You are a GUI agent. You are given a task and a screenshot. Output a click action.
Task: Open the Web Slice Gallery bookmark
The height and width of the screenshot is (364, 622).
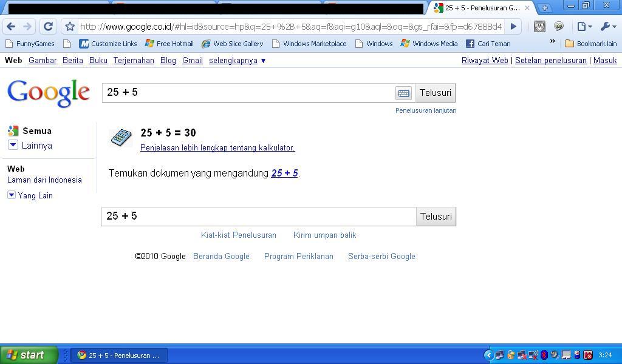pos(233,44)
